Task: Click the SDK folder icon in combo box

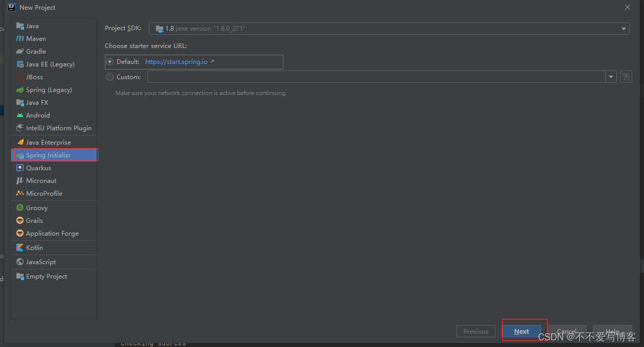Action: (x=159, y=29)
